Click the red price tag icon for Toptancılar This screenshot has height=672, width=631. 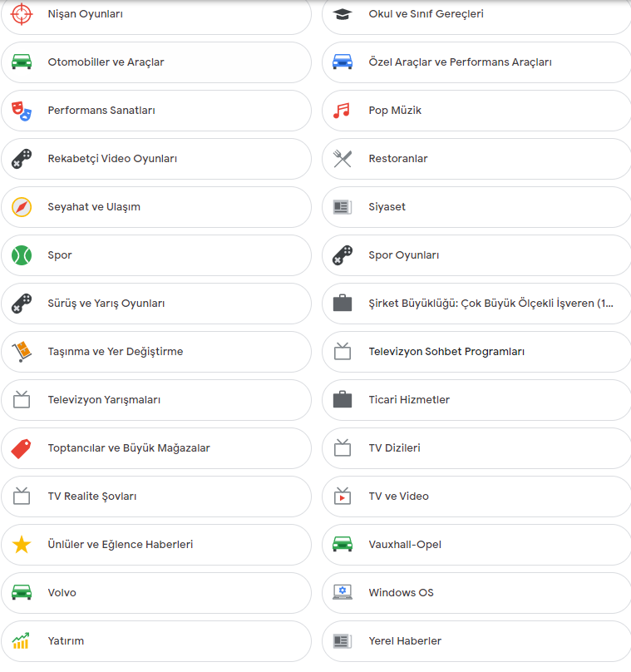22,448
